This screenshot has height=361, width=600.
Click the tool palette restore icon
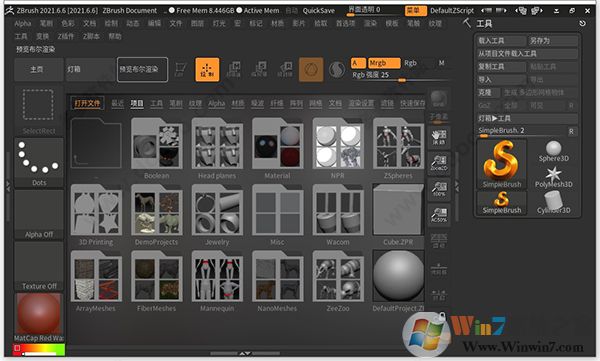click(582, 23)
